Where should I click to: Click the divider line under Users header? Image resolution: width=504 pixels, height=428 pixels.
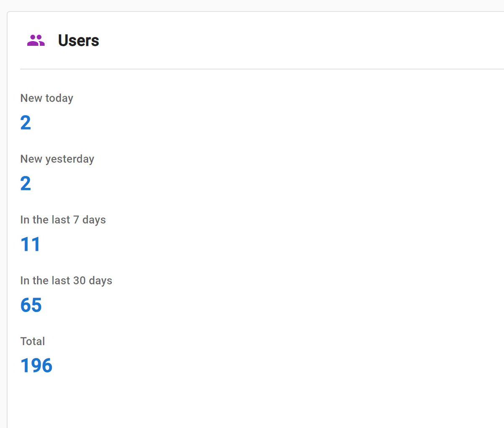pyautogui.click(x=252, y=69)
